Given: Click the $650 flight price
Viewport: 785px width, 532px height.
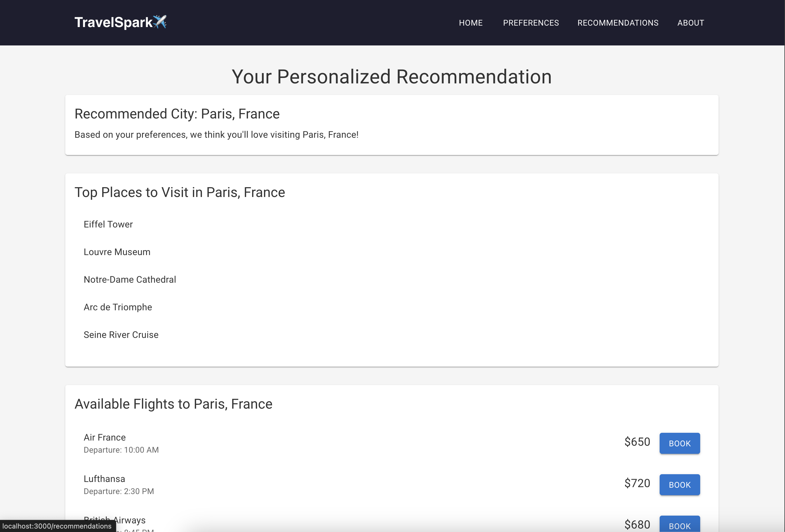Looking at the screenshot, I should click(x=637, y=442).
